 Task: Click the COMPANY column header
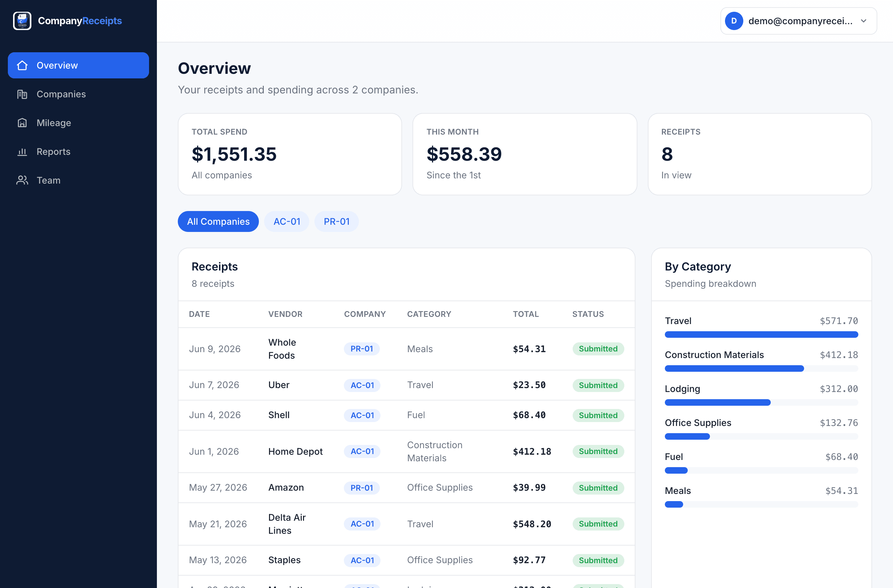click(x=365, y=314)
